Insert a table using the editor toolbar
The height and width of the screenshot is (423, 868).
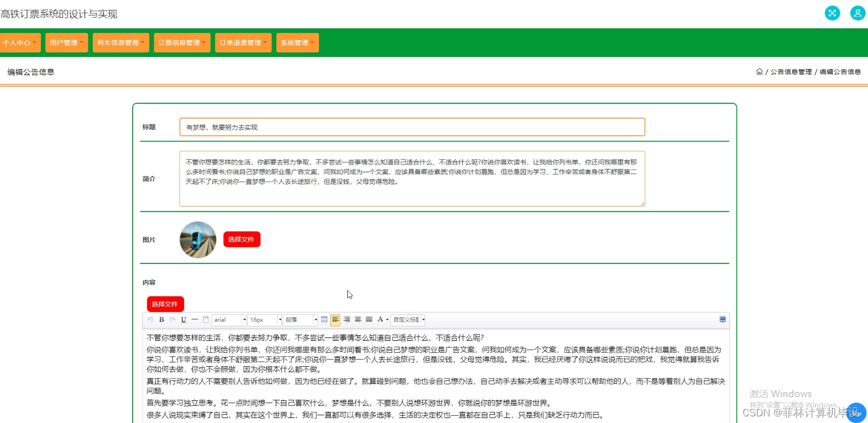324,320
